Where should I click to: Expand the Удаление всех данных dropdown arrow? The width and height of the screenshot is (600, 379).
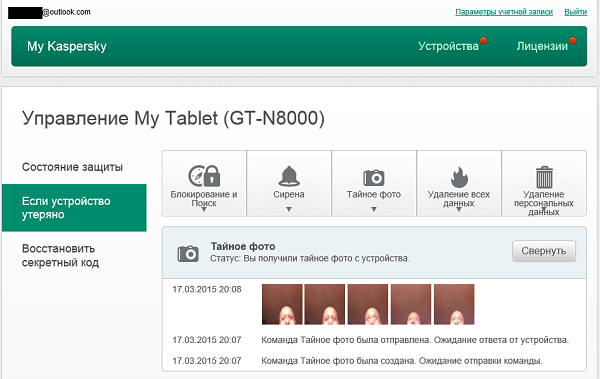tap(459, 209)
